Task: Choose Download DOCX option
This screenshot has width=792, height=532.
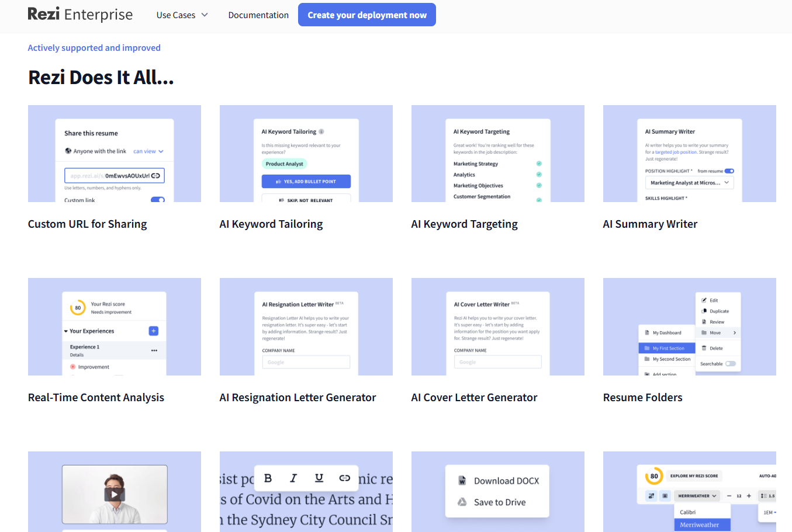Action: [x=498, y=481]
